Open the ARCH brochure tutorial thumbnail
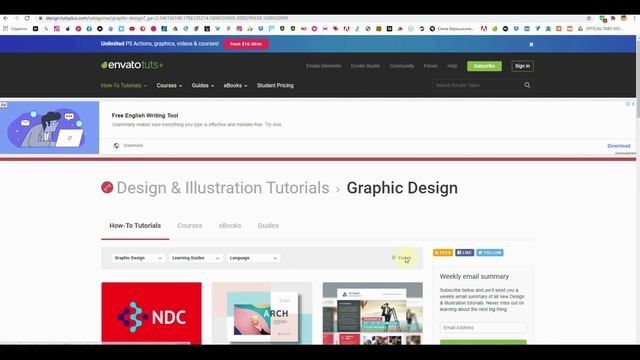 point(262,313)
